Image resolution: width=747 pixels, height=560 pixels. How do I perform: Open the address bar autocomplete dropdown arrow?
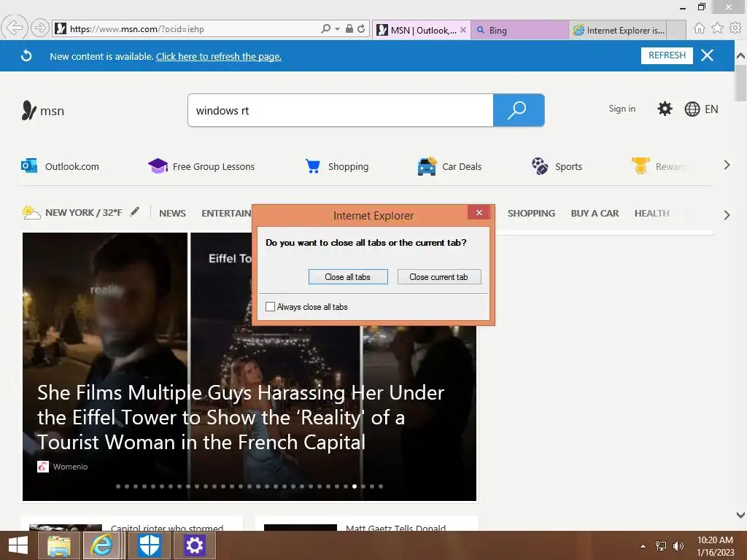pyautogui.click(x=337, y=29)
